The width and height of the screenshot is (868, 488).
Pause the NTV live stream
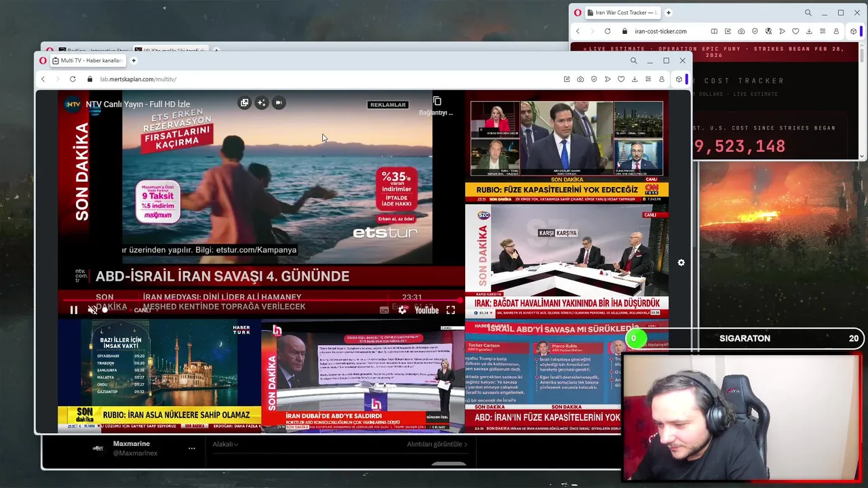point(74,310)
